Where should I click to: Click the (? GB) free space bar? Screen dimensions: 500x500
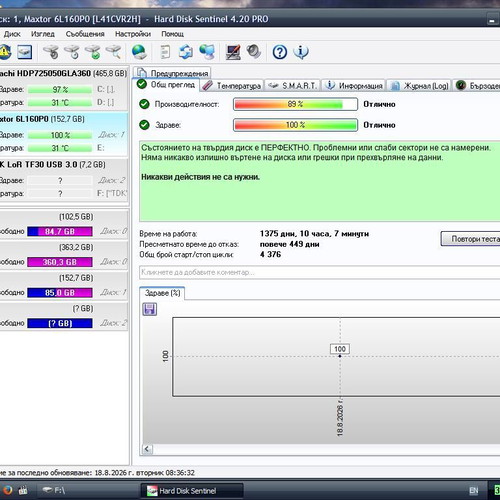click(x=60, y=323)
